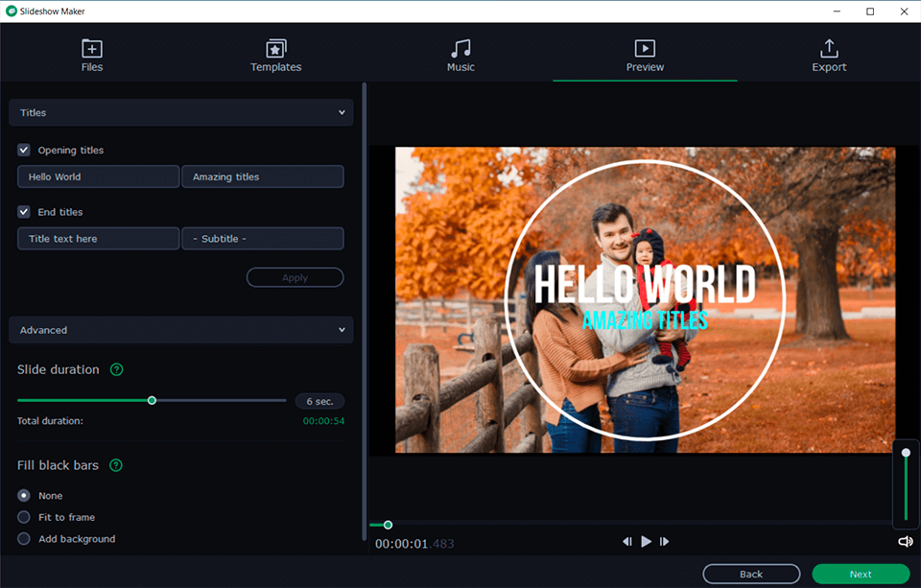
Task: Open the Files step icon
Action: point(92,48)
